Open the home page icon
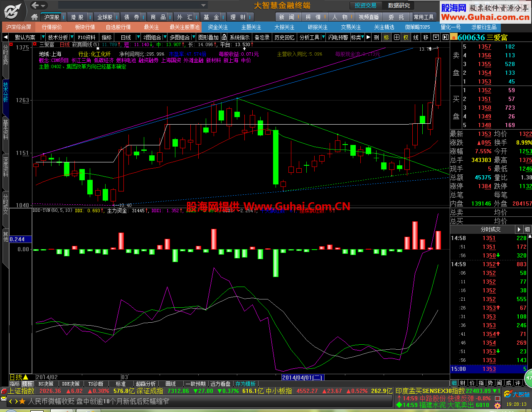Screen dimensions: 532x412 pos(34,17)
